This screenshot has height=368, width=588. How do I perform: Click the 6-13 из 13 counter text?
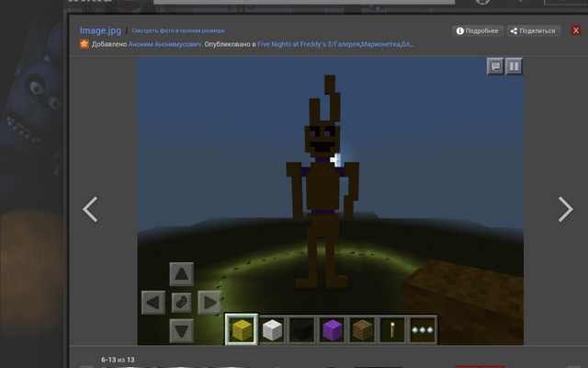click(x=118, y=360)
